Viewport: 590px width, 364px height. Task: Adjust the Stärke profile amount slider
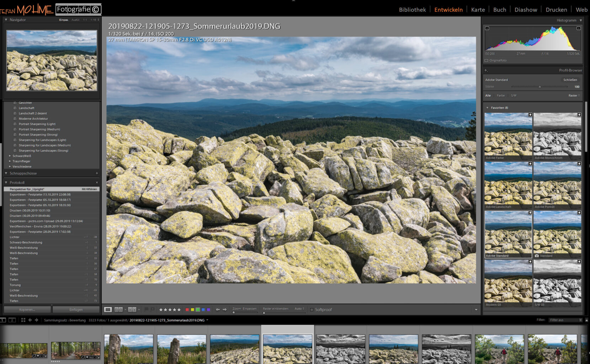click(x=539, y=87)
